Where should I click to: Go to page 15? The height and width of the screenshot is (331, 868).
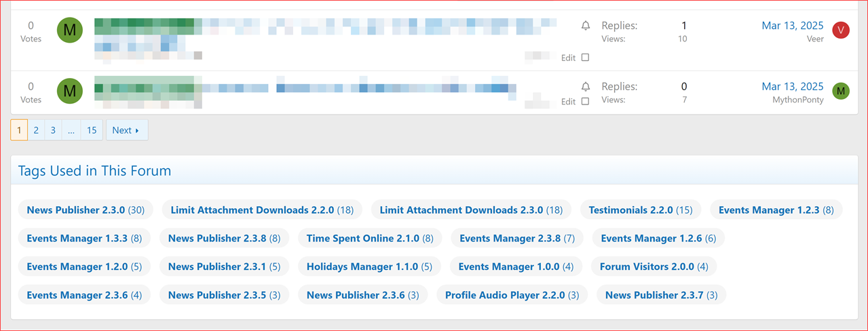coord(92,130)
